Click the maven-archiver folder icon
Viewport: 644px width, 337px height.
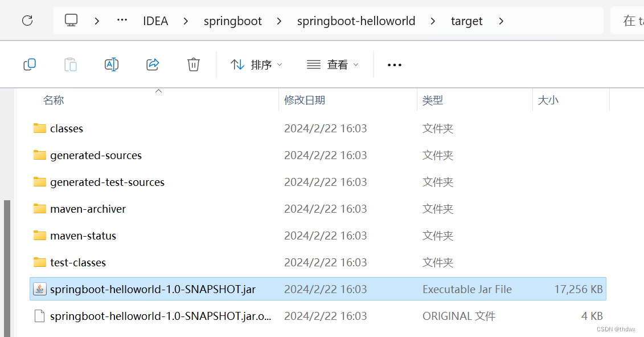39,209
